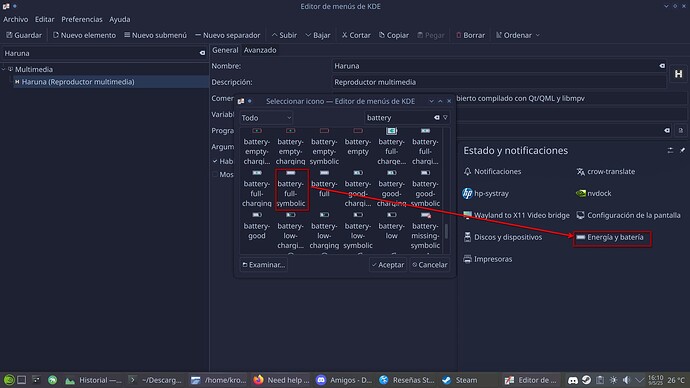The image size is (690, 388).
Task: Toggle the unchecked 'Mos...' checkbox
Action: 215,175
